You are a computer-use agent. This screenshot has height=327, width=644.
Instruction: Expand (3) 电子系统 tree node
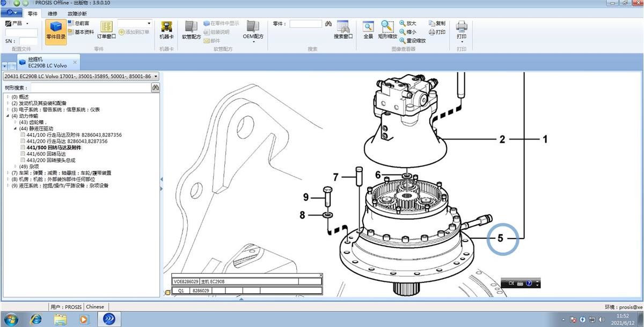pyautogui.click(x=8, y=110)
